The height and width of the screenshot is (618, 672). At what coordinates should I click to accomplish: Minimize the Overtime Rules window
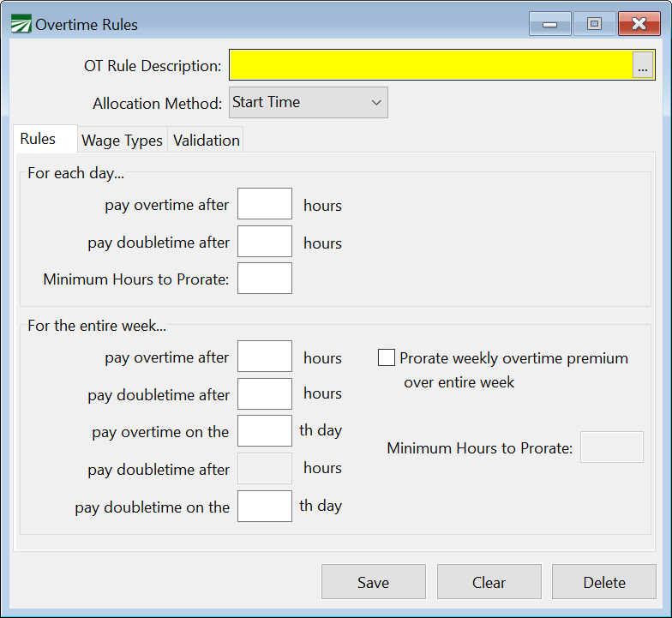[549, 24]
